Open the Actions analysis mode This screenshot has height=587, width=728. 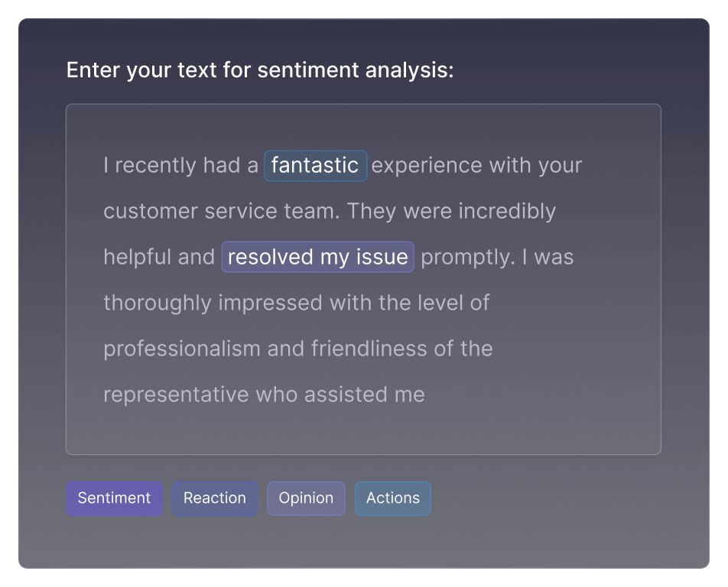(x=392, y=498)
